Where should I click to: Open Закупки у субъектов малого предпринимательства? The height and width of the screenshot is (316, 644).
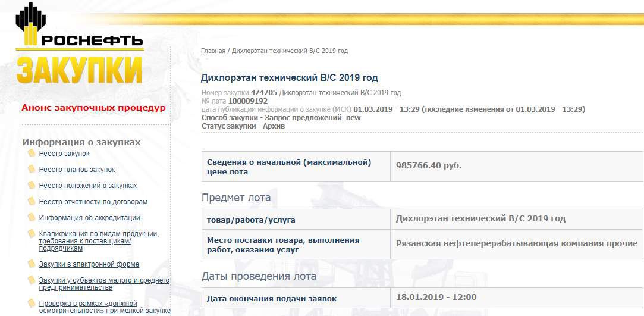coord(104,284)
